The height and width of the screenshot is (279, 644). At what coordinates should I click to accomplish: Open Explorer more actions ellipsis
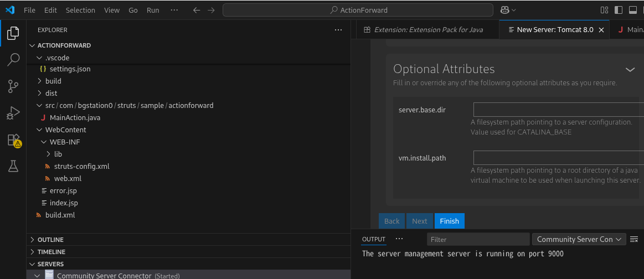click(x=338, y=30)
